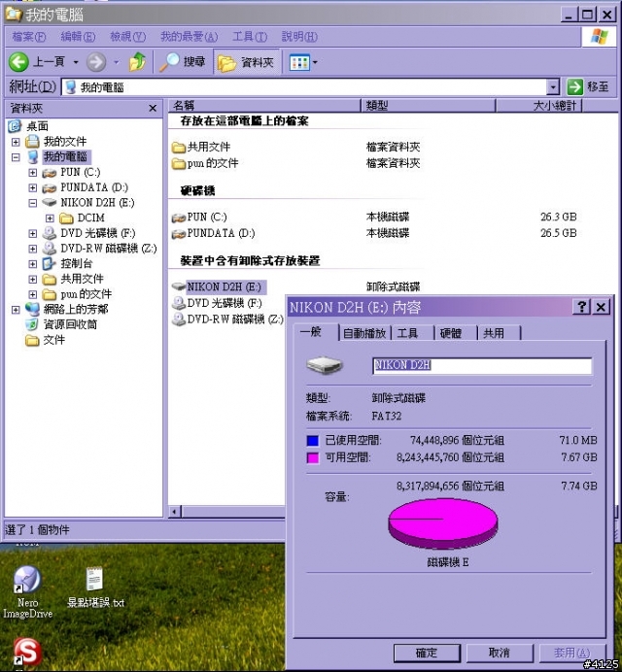Switch to 共用 tab in properties
The height and width of the screenshot is (672, 622).
499,333
